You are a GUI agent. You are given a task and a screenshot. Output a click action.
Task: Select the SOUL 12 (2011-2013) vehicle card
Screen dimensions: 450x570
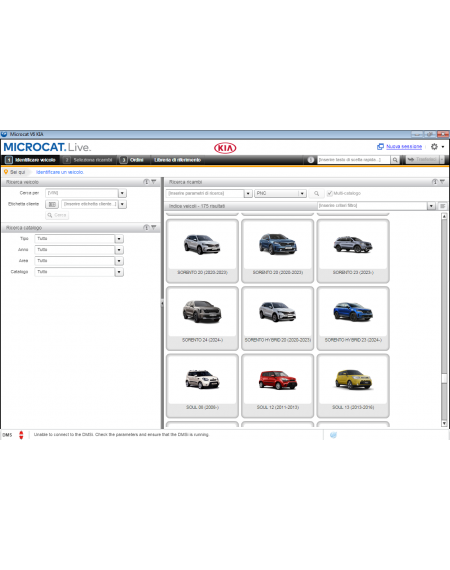coord(277,386)
